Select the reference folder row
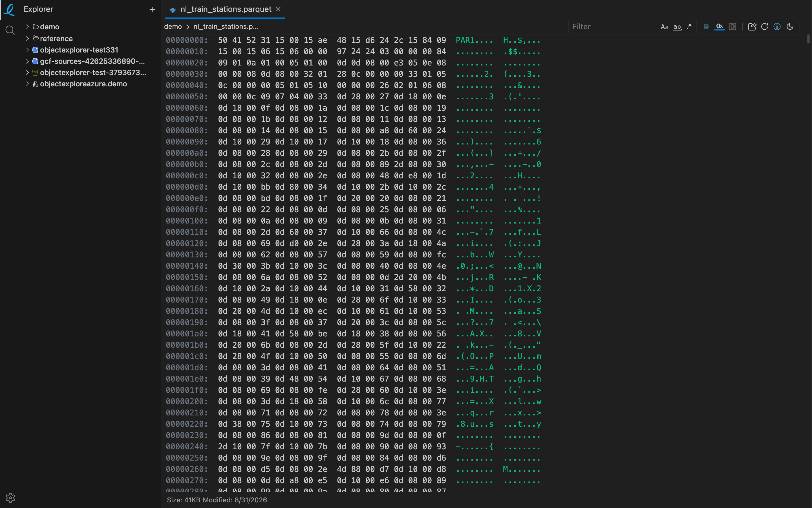The height and width of the screenshot is (508, 812). pos(90,38)
